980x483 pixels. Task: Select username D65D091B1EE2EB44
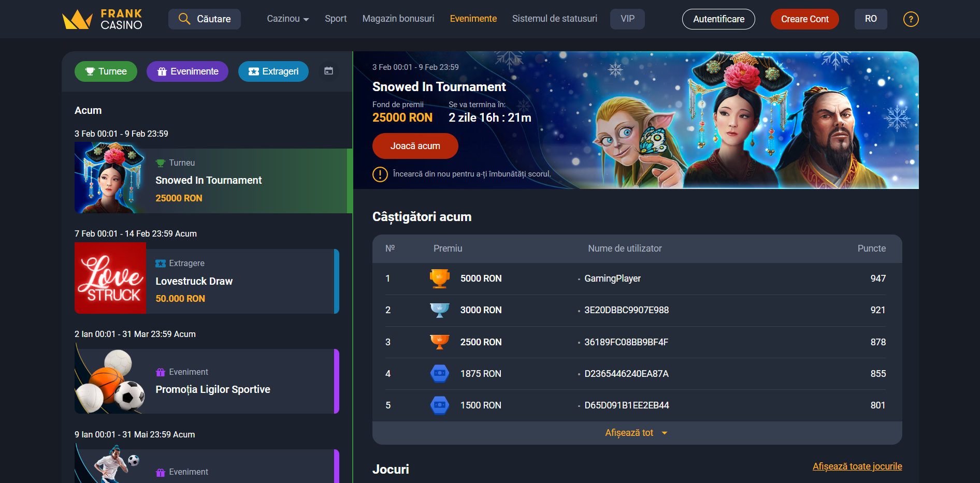pos(627,405)
